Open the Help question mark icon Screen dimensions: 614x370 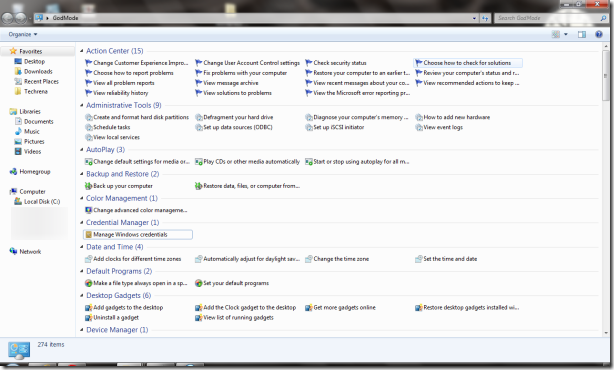tap(599, 34)
